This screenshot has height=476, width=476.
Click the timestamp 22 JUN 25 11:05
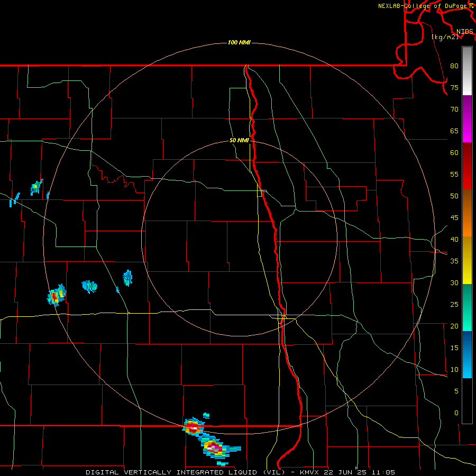[360, 472]
